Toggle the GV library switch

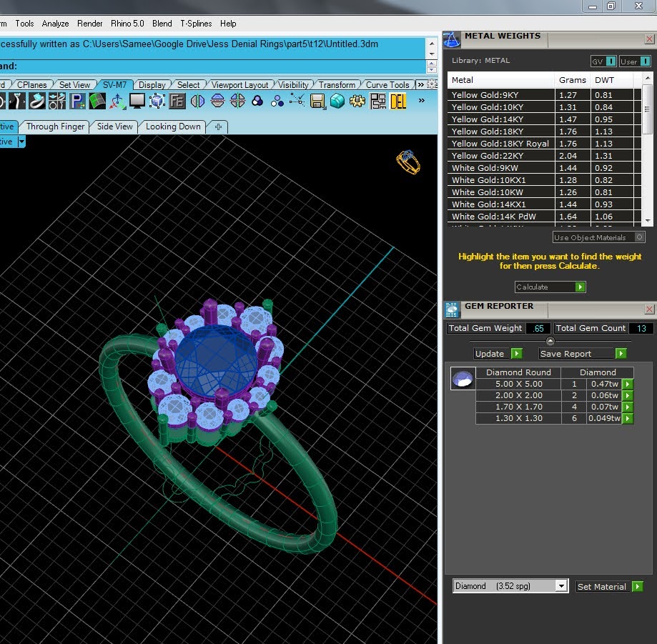click(x=604, y=61)
